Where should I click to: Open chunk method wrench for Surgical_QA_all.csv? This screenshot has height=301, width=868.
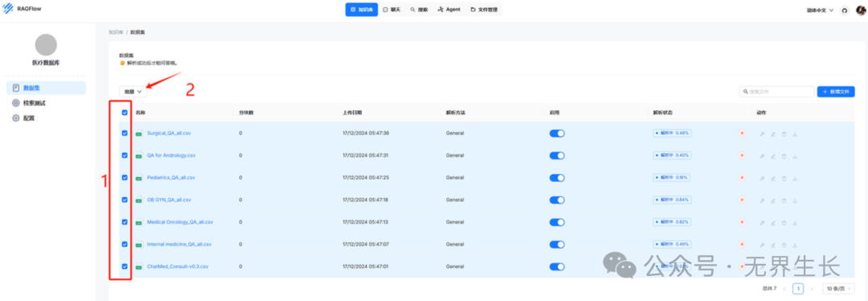click(x=762, y=134)
